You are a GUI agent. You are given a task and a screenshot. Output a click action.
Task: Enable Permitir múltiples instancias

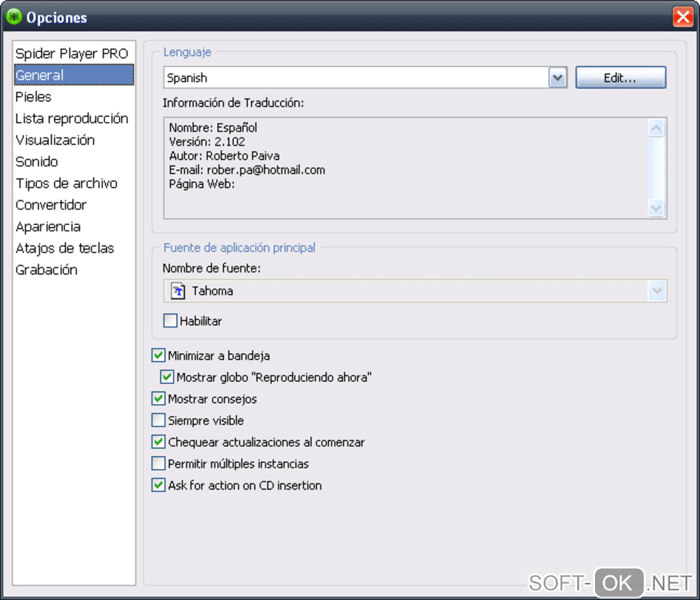pos(159,464)
